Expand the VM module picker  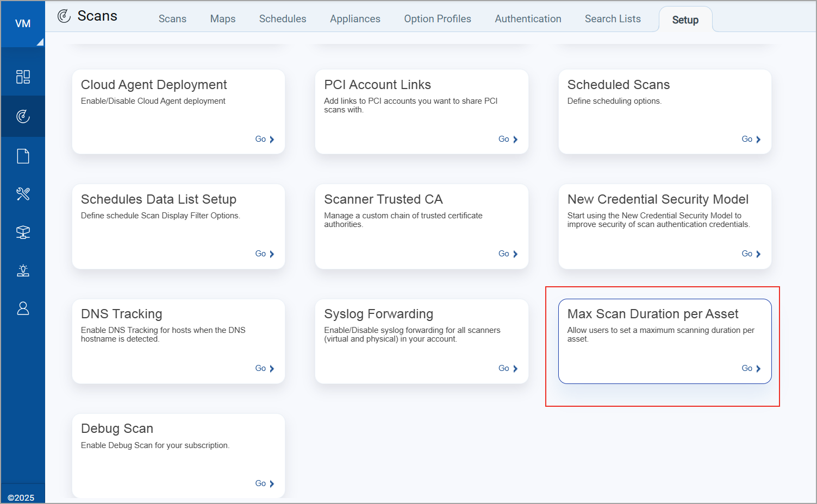pyautogui.click(x=23, y=24)
